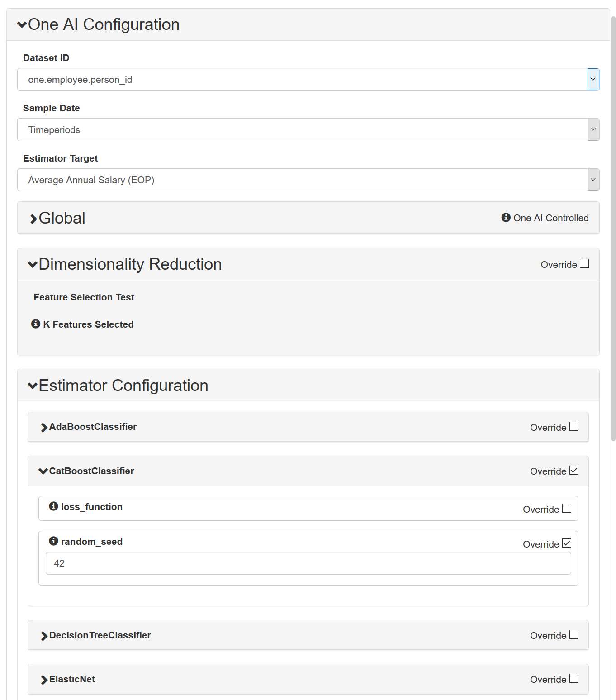Check the AdaBoostClassifier Override box

pyautogui.click(x=574, y=427)
